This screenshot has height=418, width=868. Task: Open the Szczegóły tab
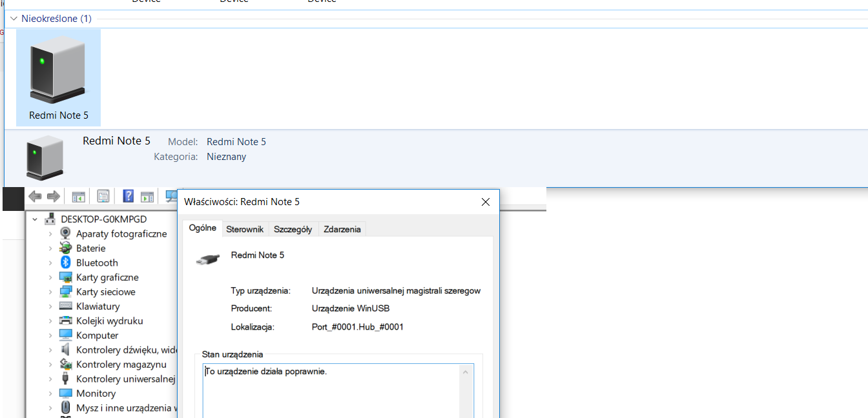click(293, 229)
